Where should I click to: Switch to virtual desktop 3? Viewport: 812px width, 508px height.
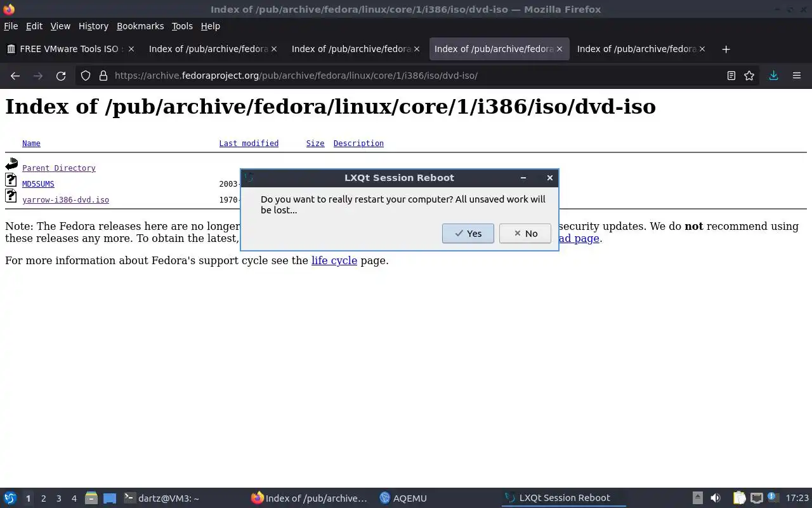click(x=58, y=498)
